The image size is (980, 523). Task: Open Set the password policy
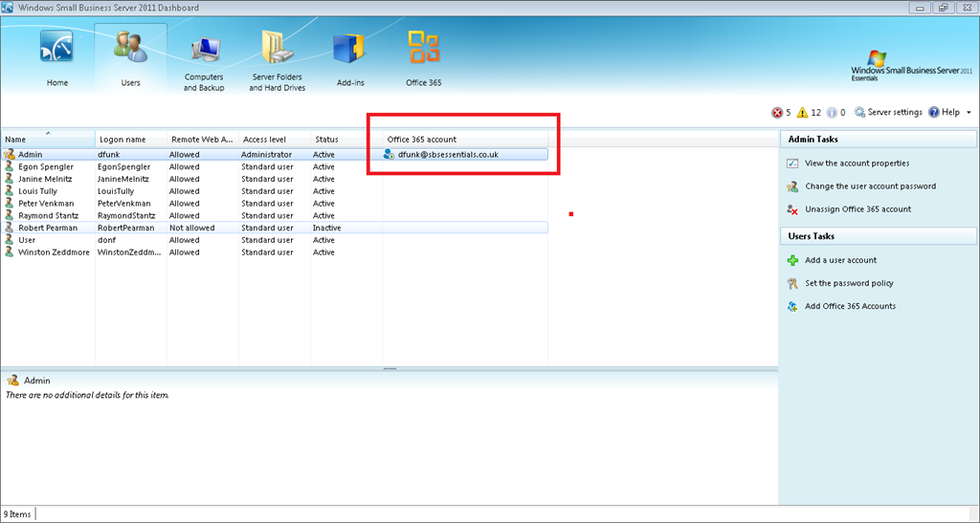849,283
